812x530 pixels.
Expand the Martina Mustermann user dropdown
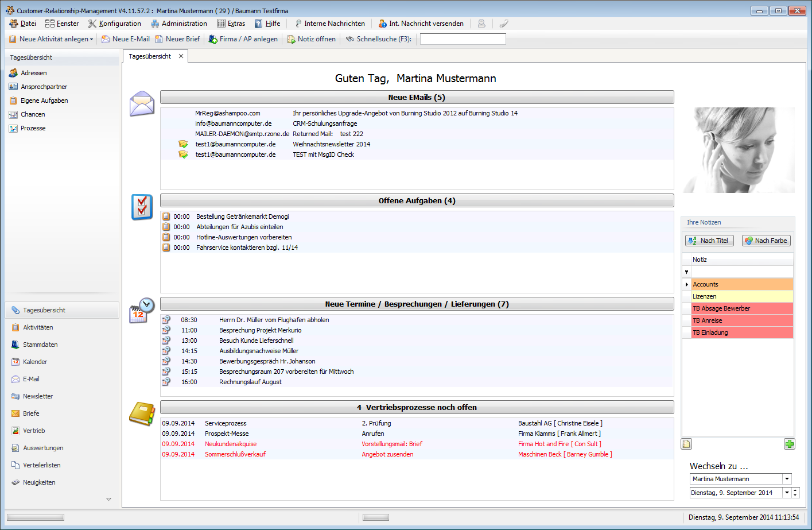(x=787, y=479)
